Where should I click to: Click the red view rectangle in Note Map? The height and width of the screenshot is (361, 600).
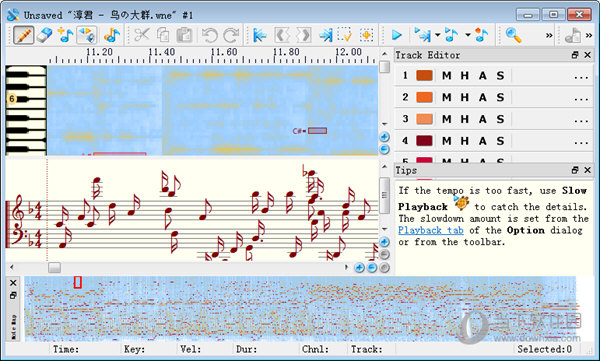78,282
